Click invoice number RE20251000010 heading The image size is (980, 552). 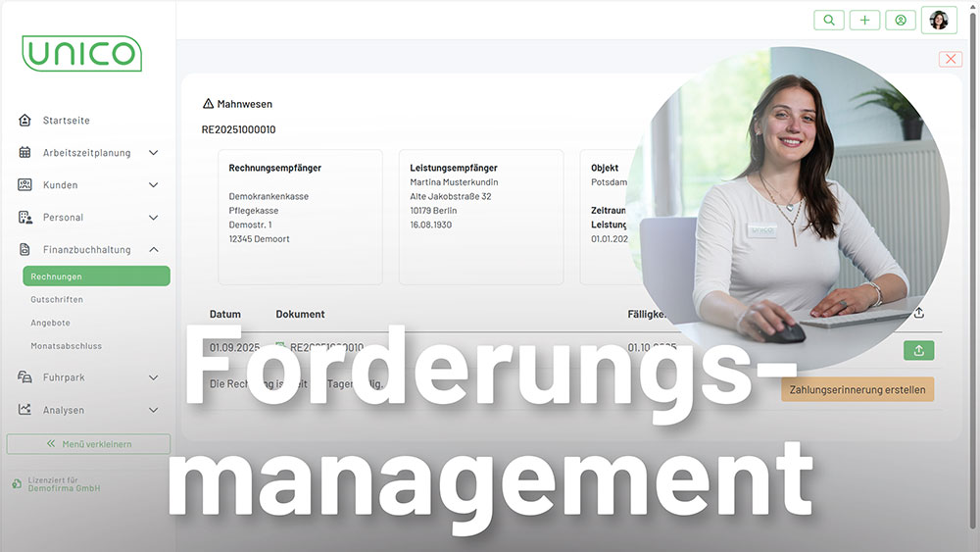point(238,129)
